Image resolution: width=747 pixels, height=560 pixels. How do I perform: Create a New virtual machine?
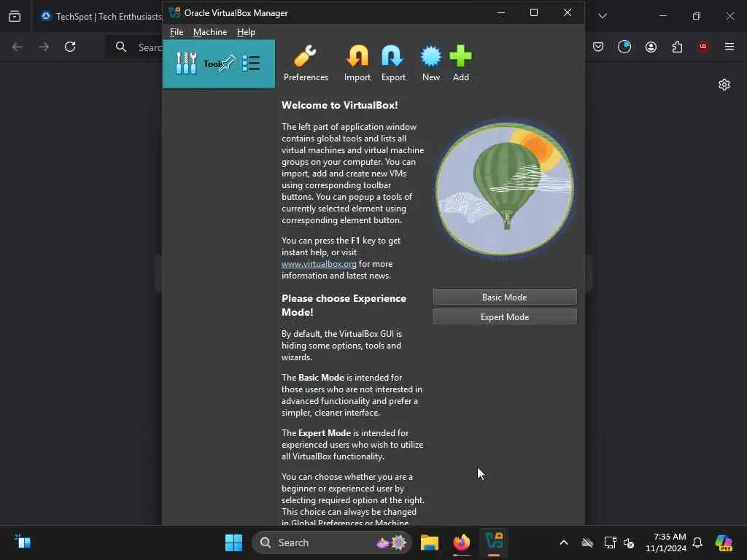click(x=430, y=63)
